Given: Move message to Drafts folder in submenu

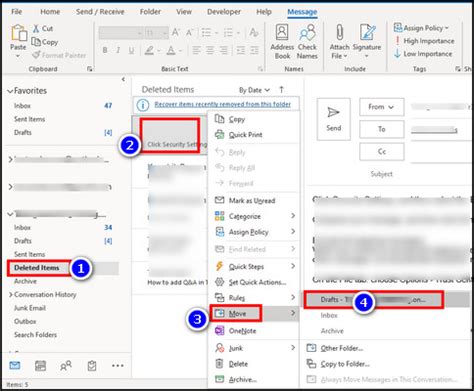Looking at the screenshot, I should tap(385, 299).
